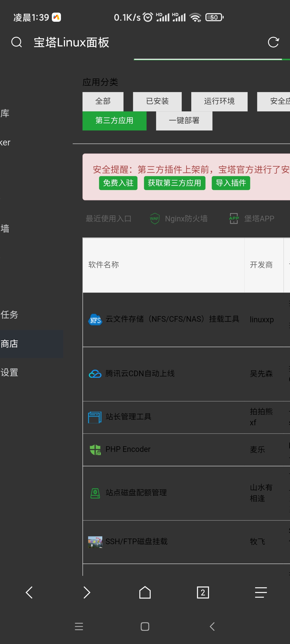Click the 免费入驻 green button
This screenshot has width=290, height=644.
coord(118,183)
